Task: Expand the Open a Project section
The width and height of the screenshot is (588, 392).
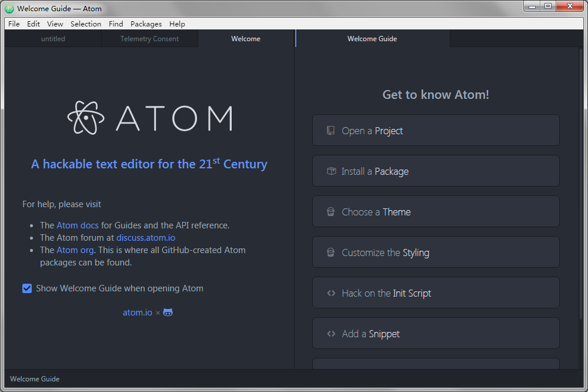Action: click(x=435, y=131)
